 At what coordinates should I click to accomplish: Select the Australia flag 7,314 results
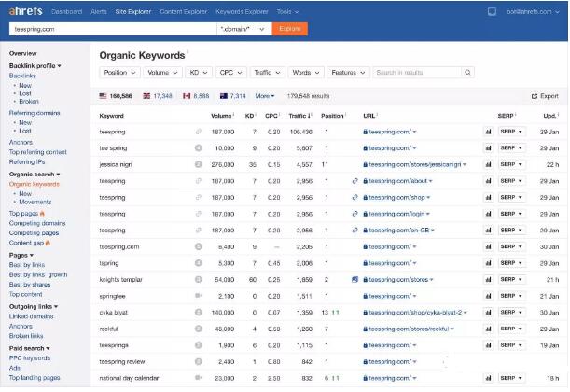(x=233, y=96)
